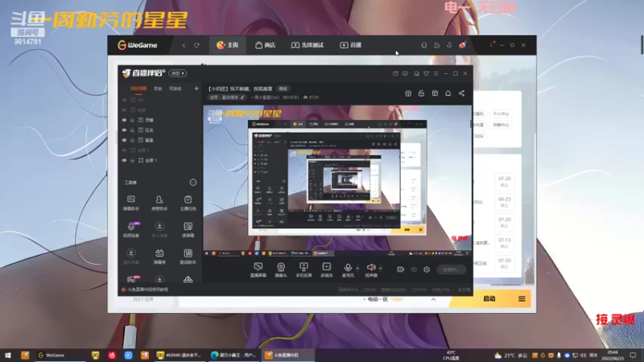Add 直播屏幕 screen capture source
This screenshot has height=362, width=644.
[x=258, y=269]
